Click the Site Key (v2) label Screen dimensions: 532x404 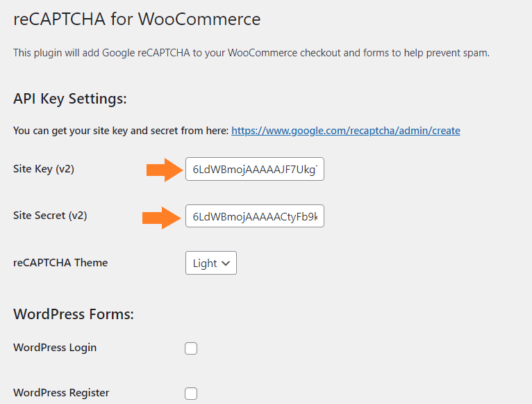click(44, 169)
